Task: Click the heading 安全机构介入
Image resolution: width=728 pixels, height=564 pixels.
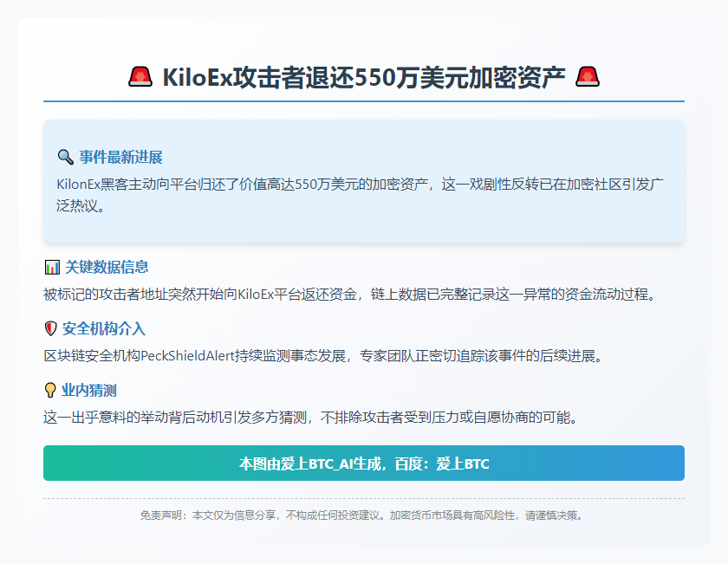Action: [103, 328]
